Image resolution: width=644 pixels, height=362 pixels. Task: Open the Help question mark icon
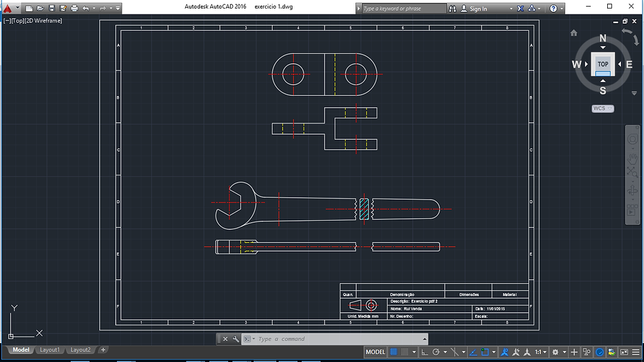coord(553,9)
